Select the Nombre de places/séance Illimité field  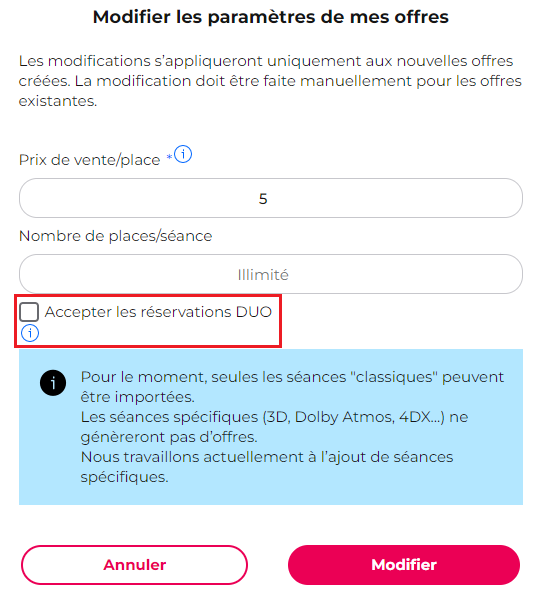coord(271,274)
